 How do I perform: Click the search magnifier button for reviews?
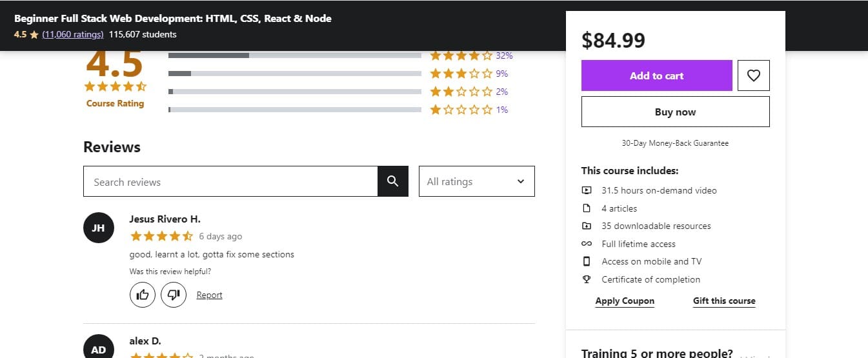tap(392, 181)
